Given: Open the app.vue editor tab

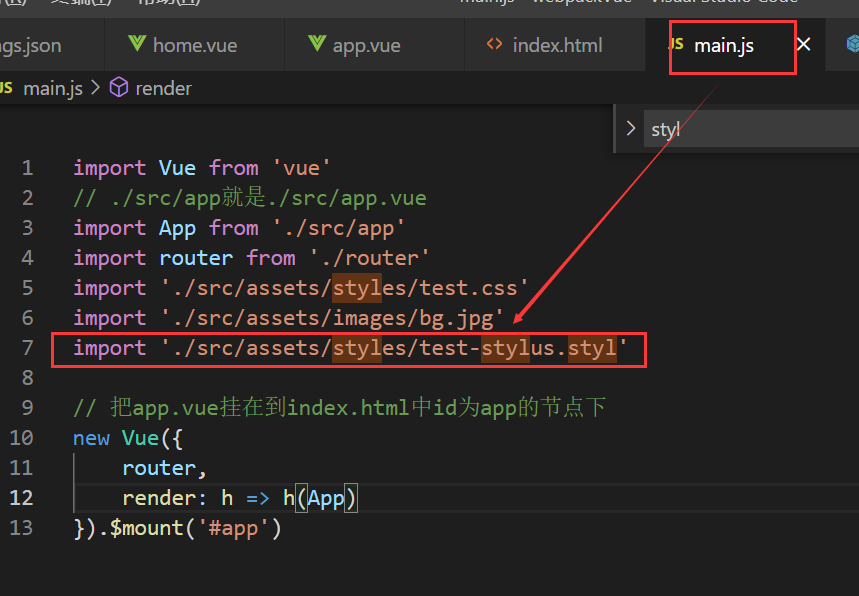Looking at the screenshot, I should (374, 45).
